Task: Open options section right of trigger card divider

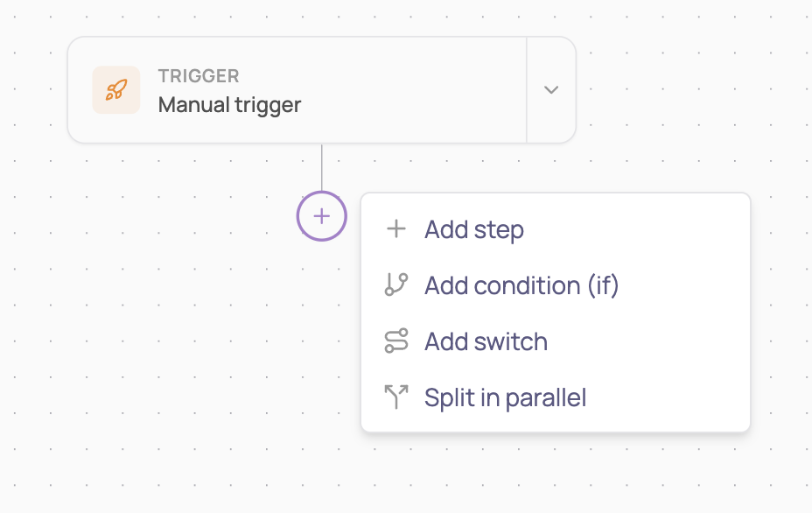Action: 551,89
